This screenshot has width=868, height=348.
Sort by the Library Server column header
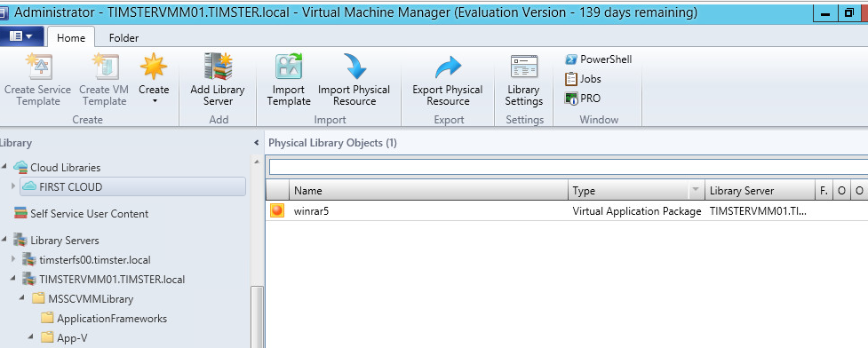(x=760, y=190)
